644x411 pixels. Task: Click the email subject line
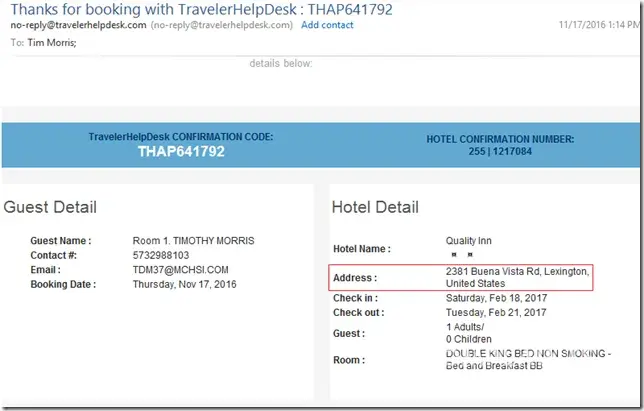(199, 9)
